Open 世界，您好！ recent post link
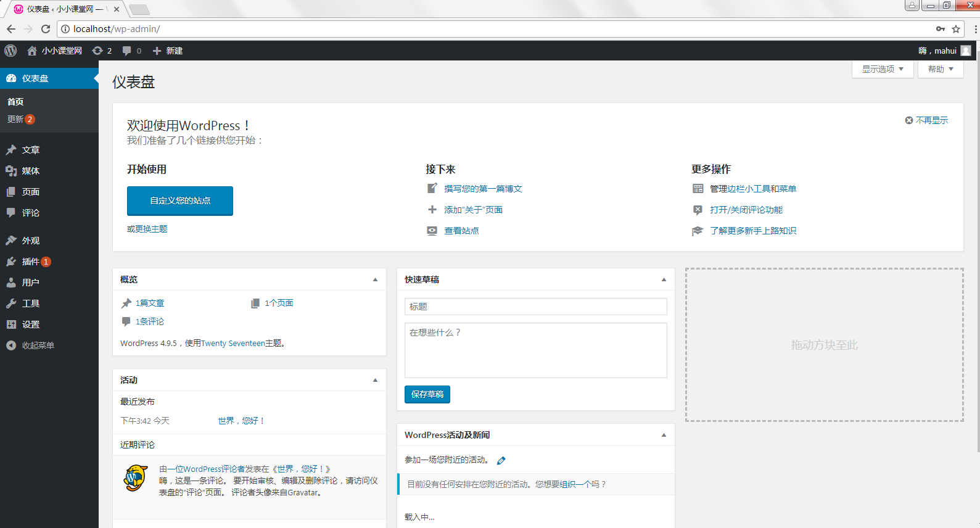The image size is (980, 528). pyautogui.click(x=241, y=421)
